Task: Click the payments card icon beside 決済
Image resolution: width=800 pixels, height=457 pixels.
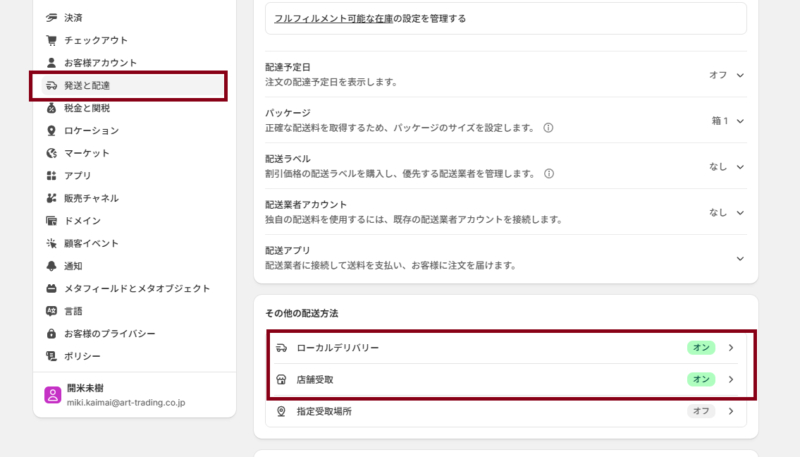Action: 52,18
